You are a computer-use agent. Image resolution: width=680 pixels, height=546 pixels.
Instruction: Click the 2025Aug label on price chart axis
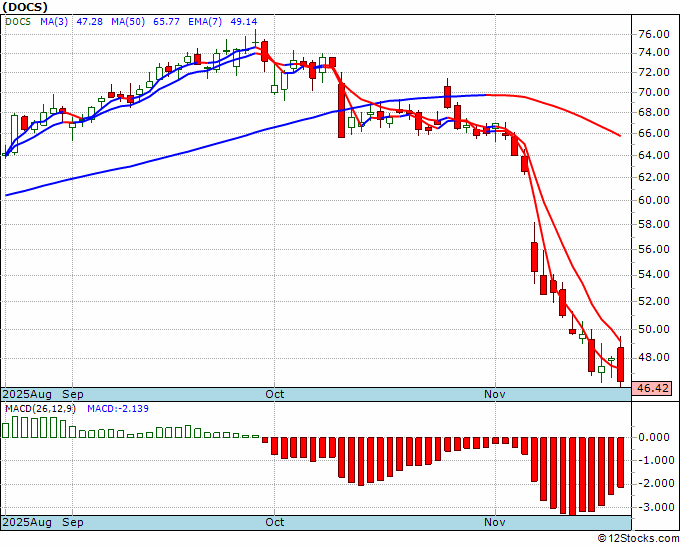point(27,394)
